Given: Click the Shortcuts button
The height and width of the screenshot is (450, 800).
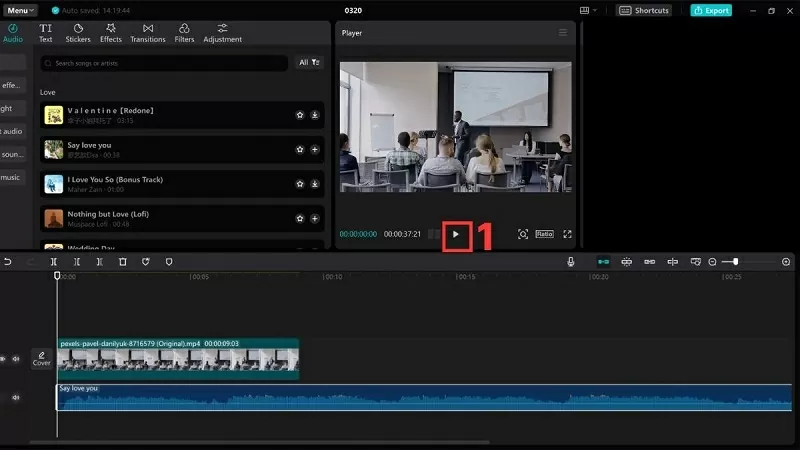Looking at the screenshot, I should click(x=644, y=10).
